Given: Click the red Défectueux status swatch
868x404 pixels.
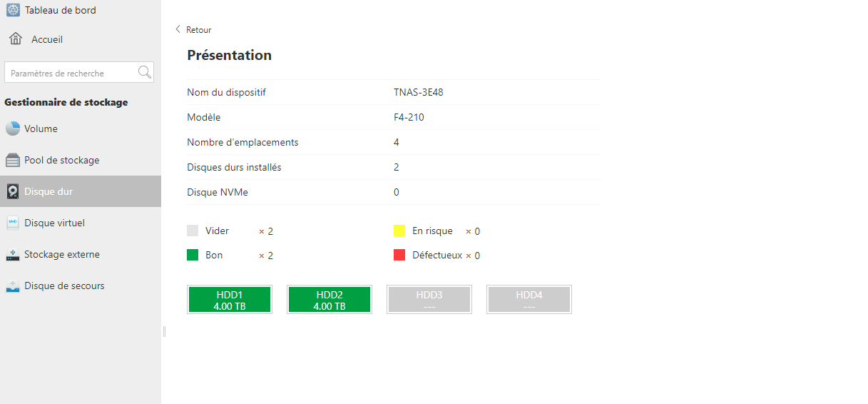Looking at the screenshot, I should (x=399, y=255).
